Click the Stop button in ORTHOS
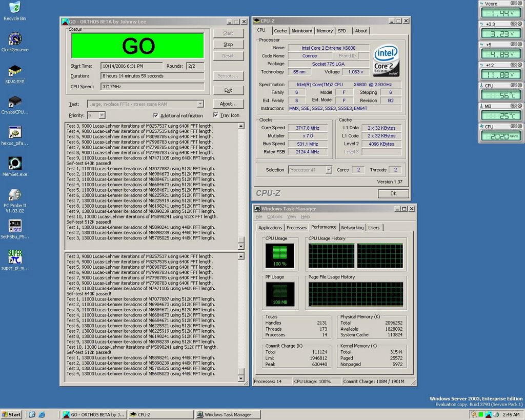Screen dimensions: 525x420 click(x=228, y=45)
